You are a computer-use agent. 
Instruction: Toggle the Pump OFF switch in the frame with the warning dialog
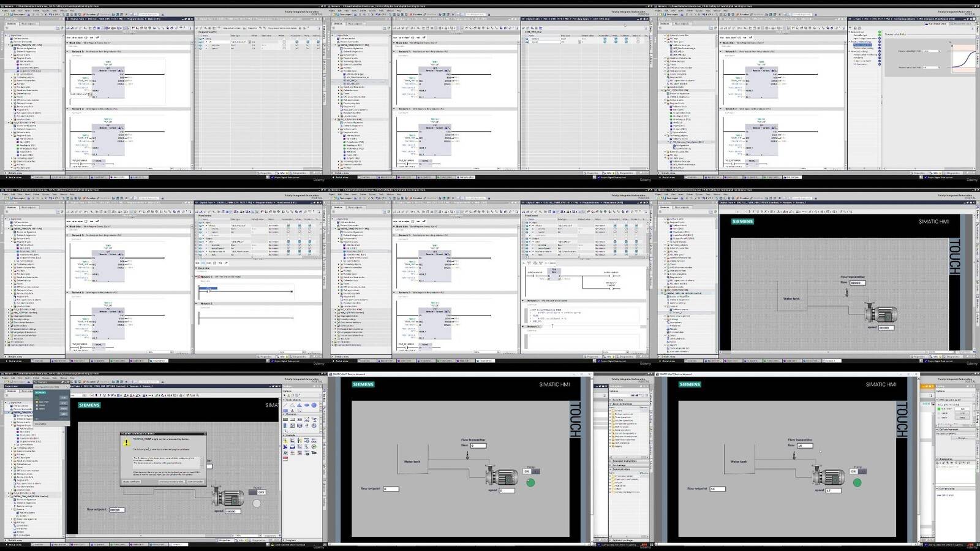coord(257,492)
